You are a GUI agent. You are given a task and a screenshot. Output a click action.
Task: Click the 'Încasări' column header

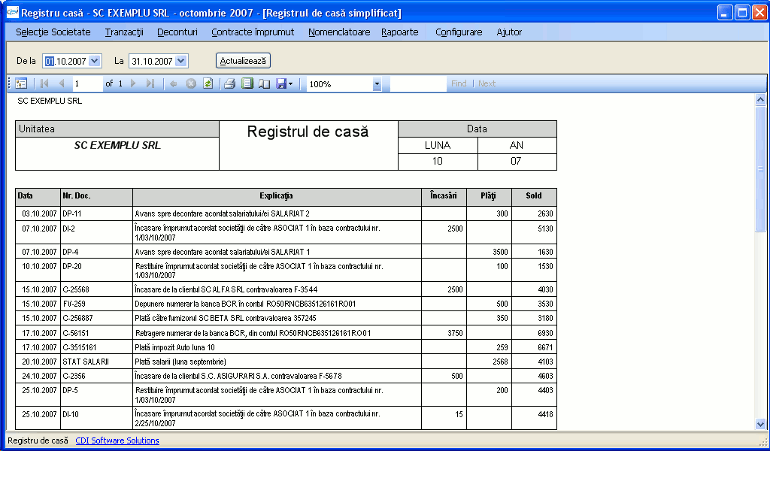pos(443,196)
